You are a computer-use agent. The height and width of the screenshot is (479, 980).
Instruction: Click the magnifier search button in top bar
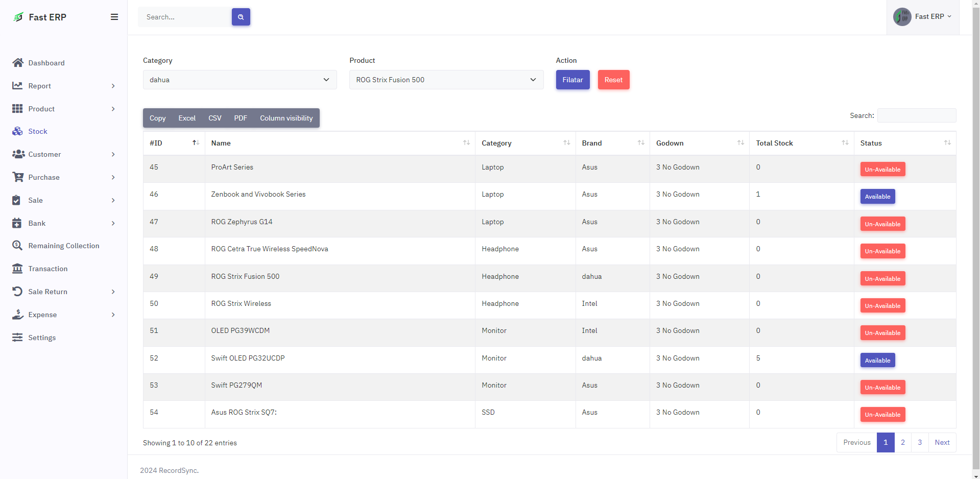pos(241,17)
